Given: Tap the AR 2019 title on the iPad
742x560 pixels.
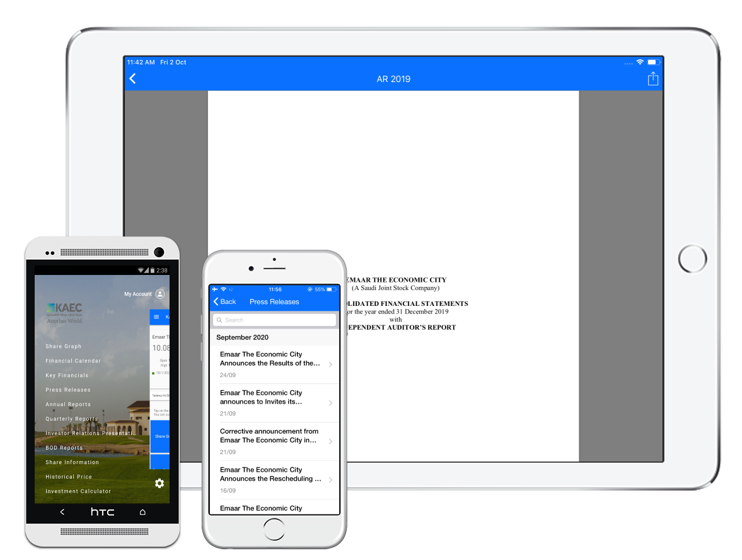Looking at the screenshot, I should [x=393, y=79].
